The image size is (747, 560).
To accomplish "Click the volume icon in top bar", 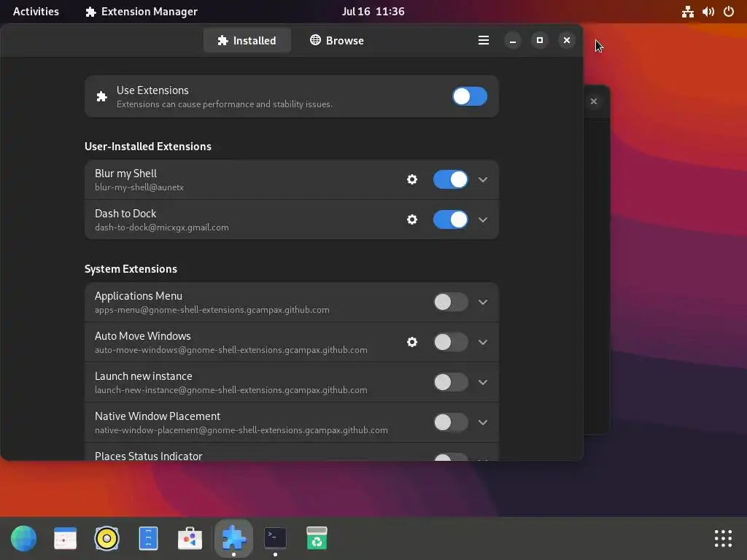I will pyautogui.click(x=708, y=12).
